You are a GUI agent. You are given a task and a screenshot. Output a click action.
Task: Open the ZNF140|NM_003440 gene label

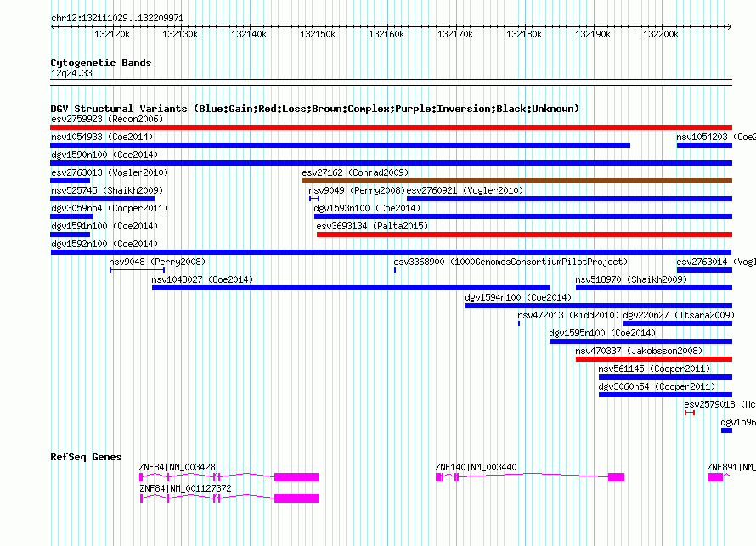point(476,467)
